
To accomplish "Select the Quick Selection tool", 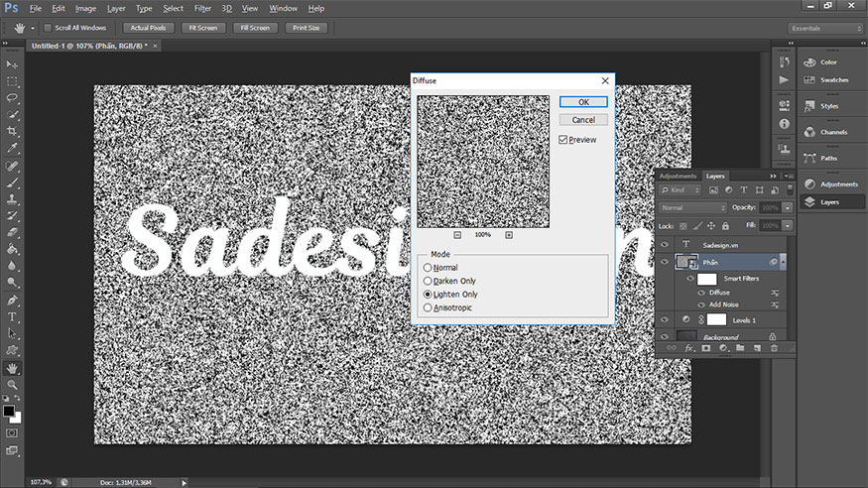I will coord(12,114).
